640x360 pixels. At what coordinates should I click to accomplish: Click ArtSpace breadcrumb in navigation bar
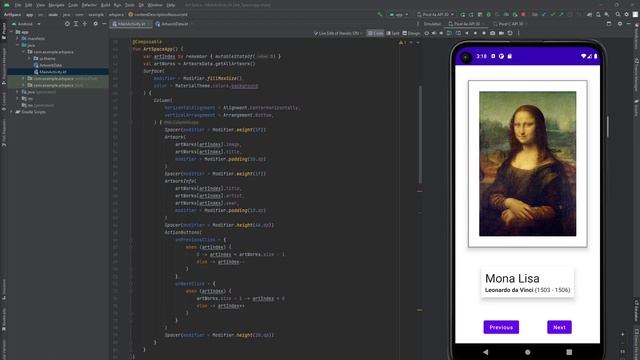click(x=12, y=14)
